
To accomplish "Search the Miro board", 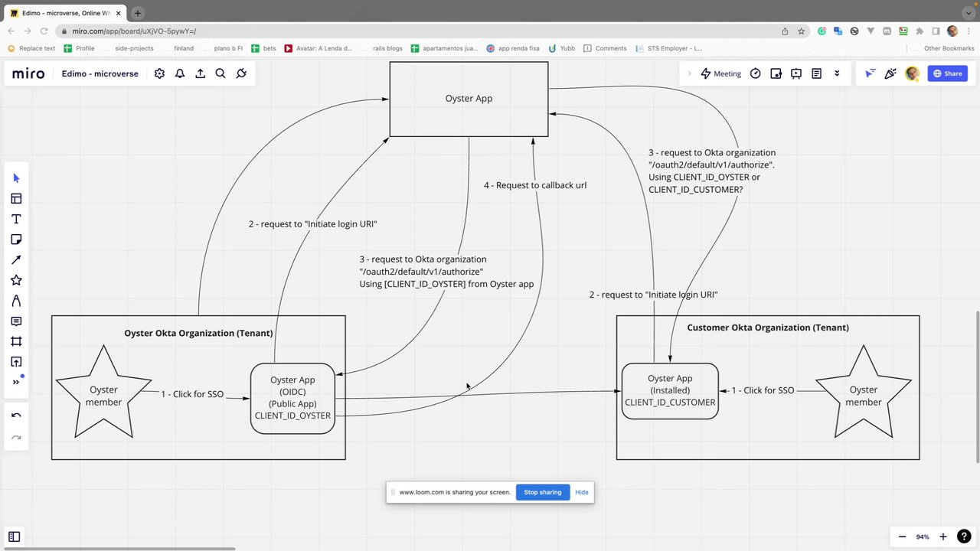I will pyautogui.click(x=220, y=73).
